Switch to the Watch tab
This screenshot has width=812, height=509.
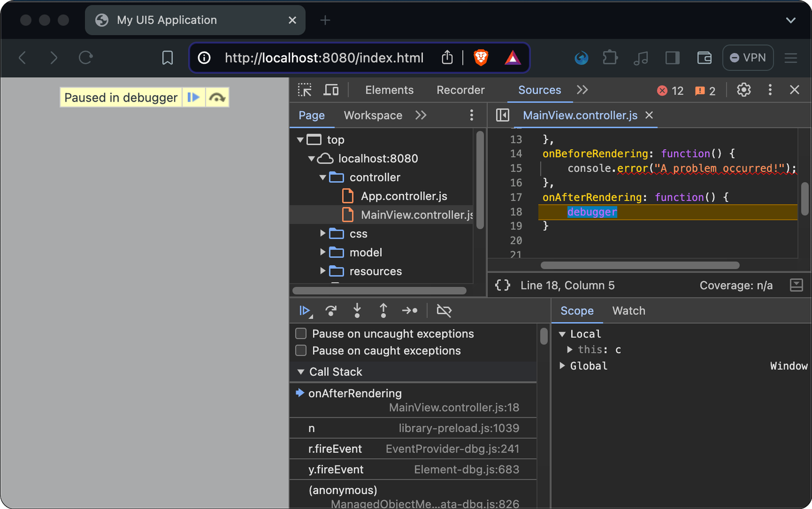(x=629, y=311)
